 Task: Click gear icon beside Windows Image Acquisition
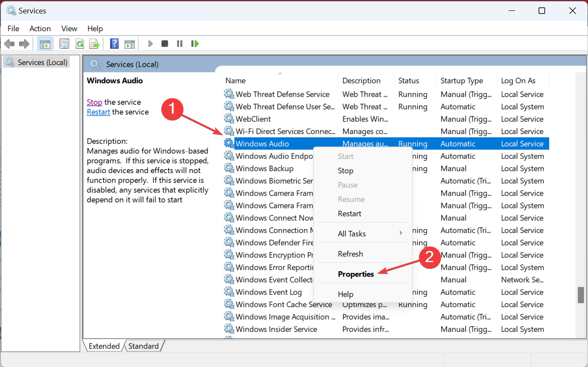pos(229,317)
